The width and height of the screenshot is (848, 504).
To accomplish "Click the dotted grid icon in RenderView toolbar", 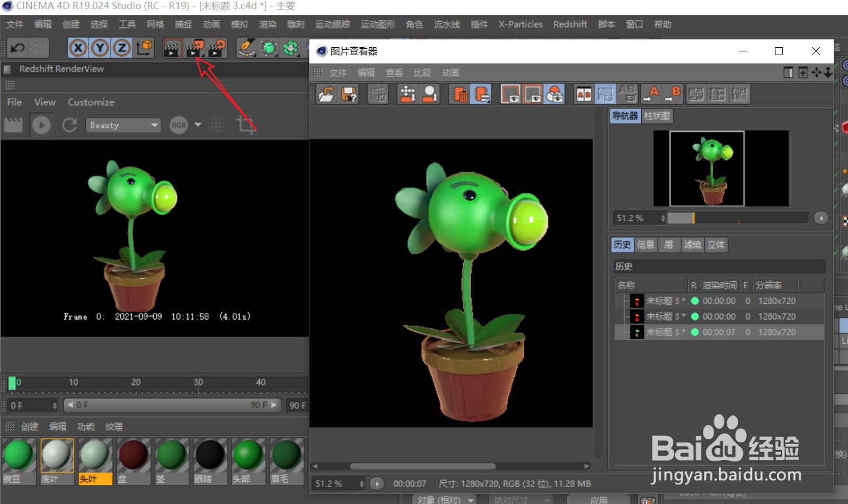I will 218,125.
